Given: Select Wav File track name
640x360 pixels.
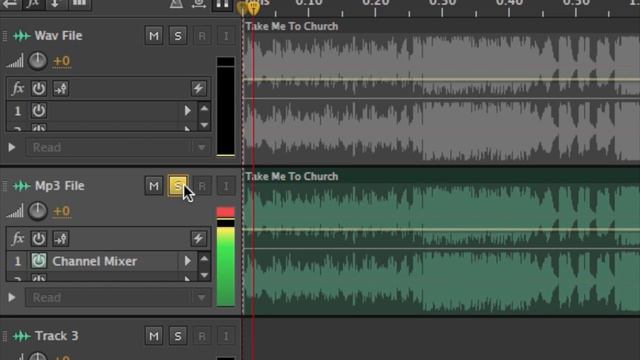Looking at the screenshot, I should pyautogui.click(x=58, y=36).
